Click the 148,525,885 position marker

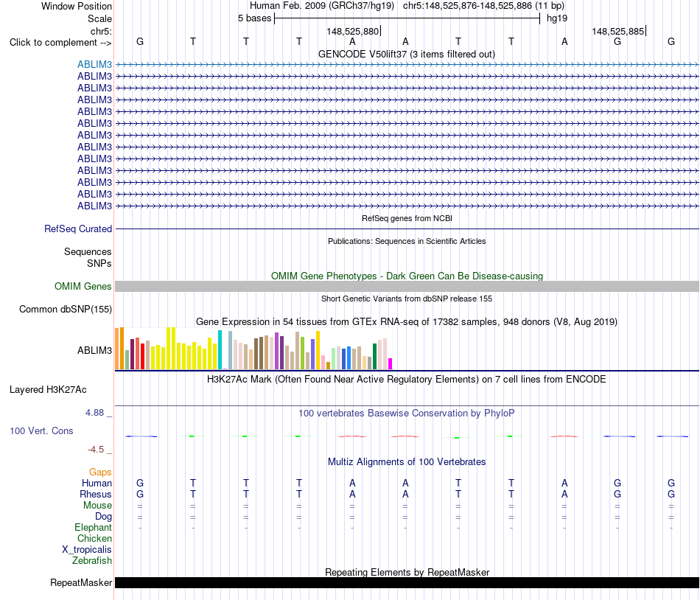pos(618,31)
